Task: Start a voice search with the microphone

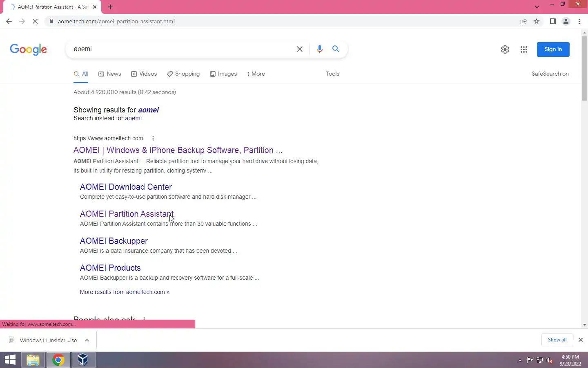Action: 320,49
